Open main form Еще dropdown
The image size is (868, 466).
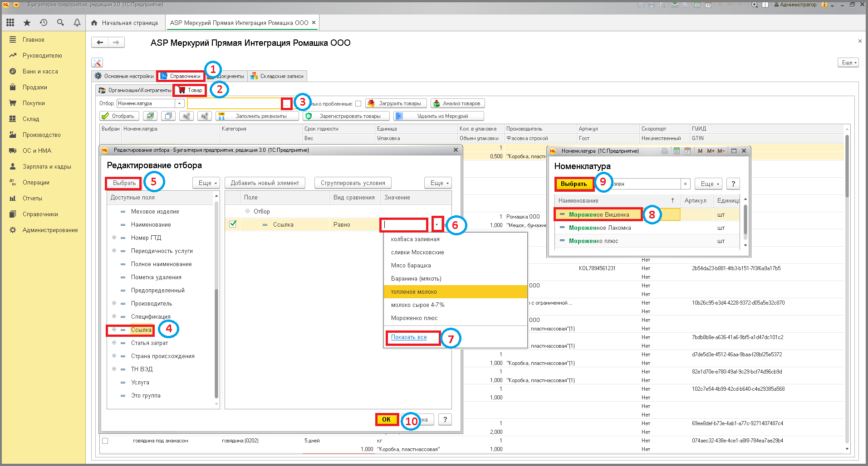848,63
